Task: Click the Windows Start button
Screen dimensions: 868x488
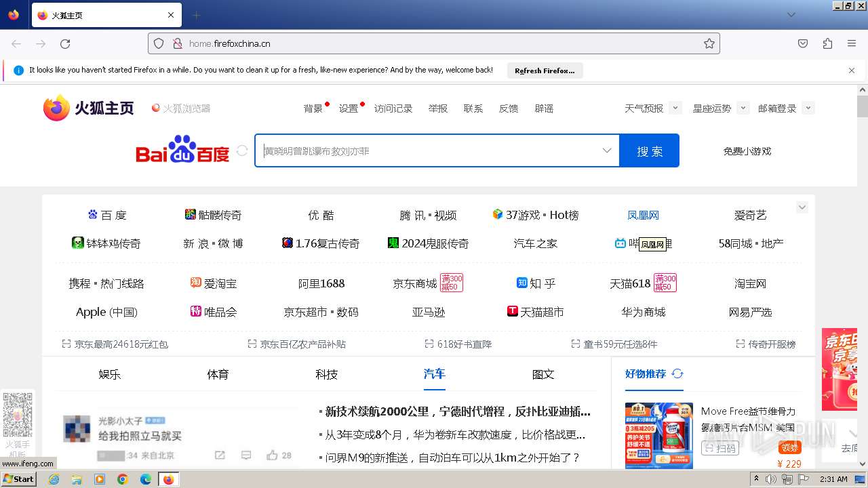Action: pyautogui.click(x=18, y=479)
